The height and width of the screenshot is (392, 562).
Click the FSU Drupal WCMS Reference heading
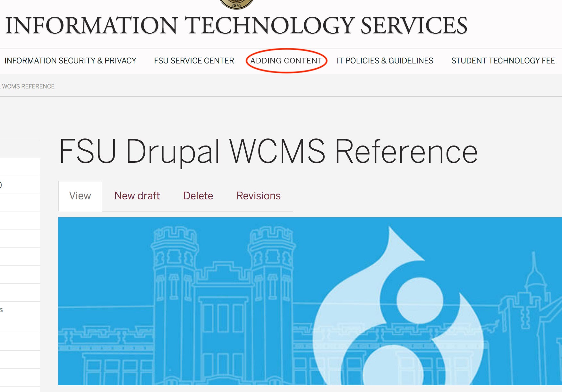tap(268, 152)
